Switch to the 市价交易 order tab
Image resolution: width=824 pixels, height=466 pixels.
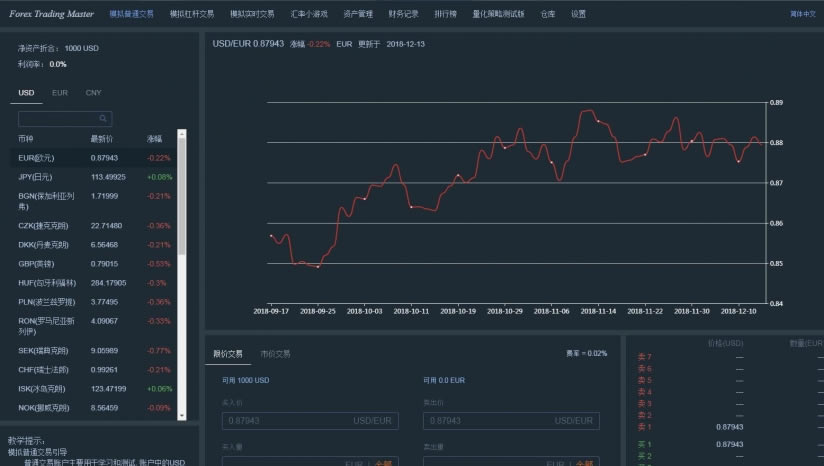tap(275, 354)
